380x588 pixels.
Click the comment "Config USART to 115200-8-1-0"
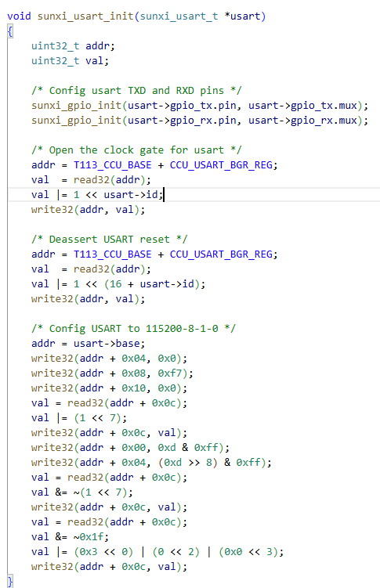pyautogui.click(x=133, y=329)
